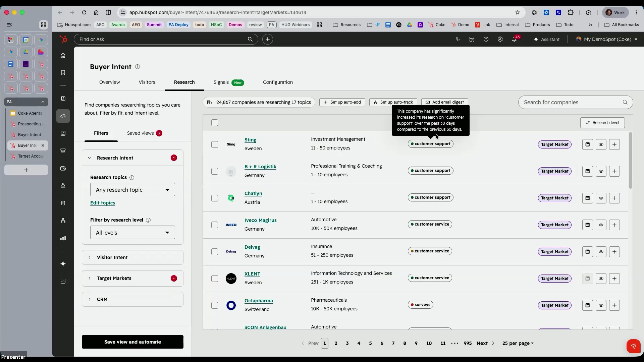Tick the checkbox for Iveco Magirus

click(215, 225)
